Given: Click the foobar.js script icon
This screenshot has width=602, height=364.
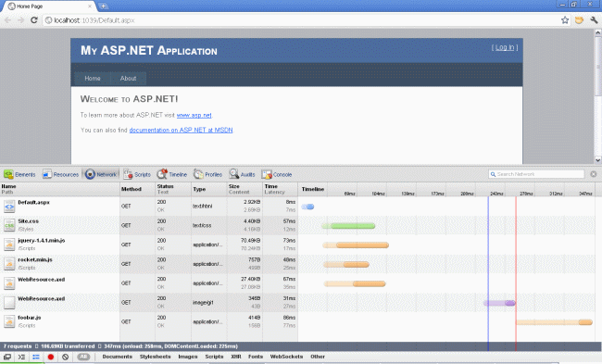Looking at the screenshot, I should click(9, 321).
